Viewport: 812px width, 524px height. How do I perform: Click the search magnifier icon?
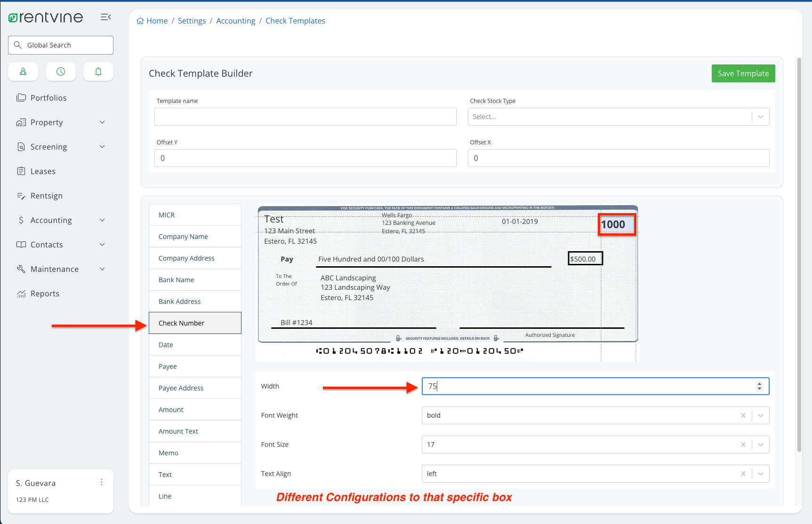coord(18,45)
